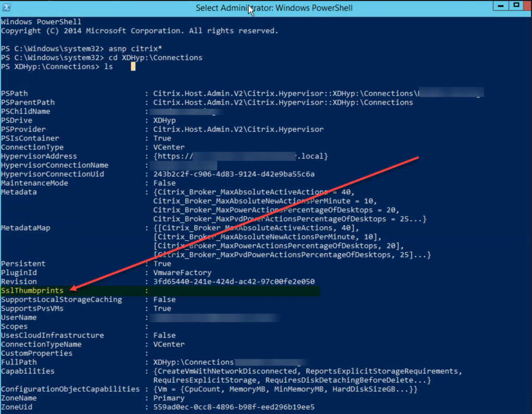Click the HypervisorAddress https URL value
The height and width of the screenshot is (414, 532).
click(240, 156)
